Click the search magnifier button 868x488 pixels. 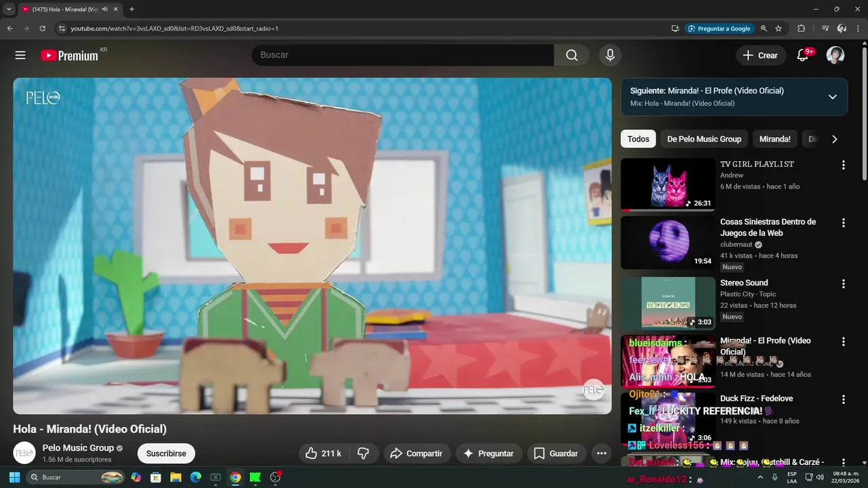click(572, 55)
